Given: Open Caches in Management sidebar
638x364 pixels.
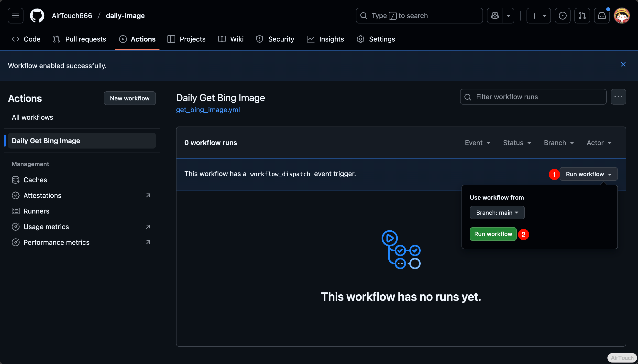Looking at the screenshot, I should tap(35, 180).
